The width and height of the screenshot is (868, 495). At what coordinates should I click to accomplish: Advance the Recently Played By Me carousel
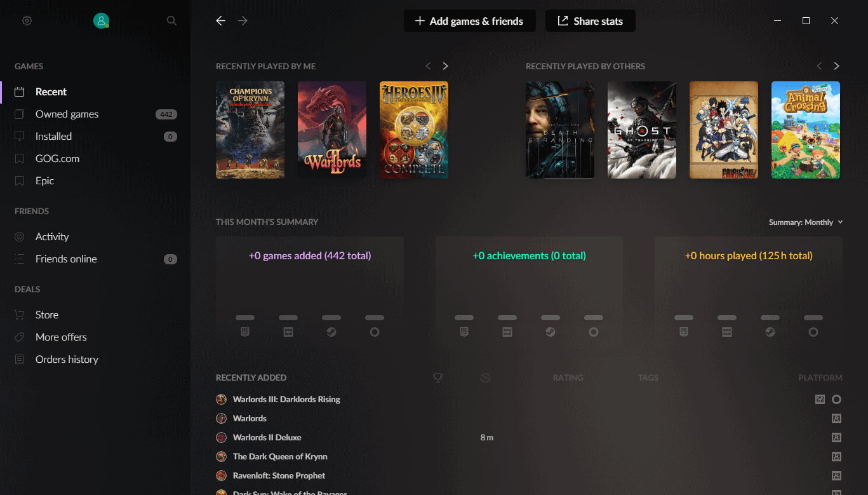point(445,65)
